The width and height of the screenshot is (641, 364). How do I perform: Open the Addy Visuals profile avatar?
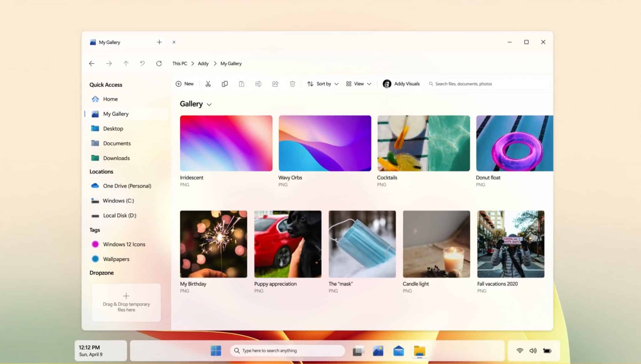pos(387,84)
